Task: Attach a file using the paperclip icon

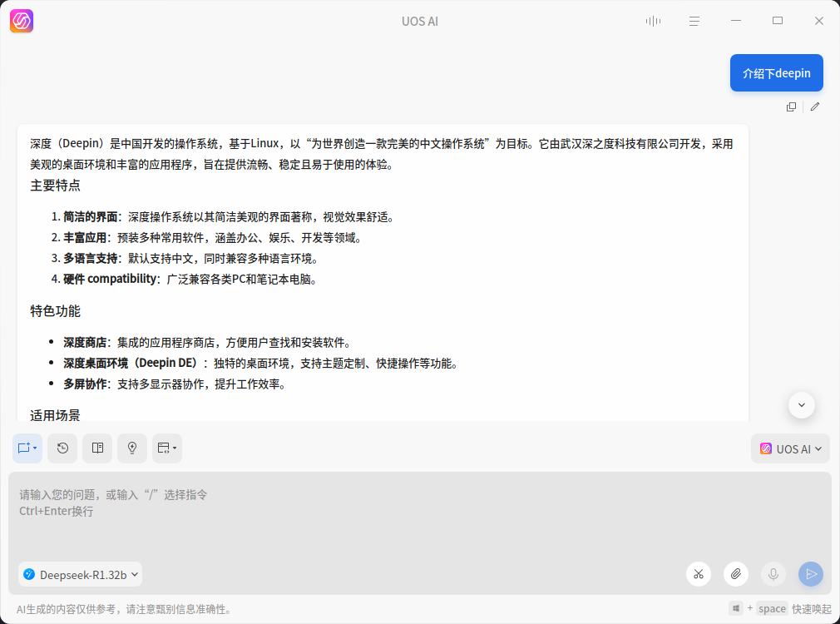Action: tap(736, 574)
